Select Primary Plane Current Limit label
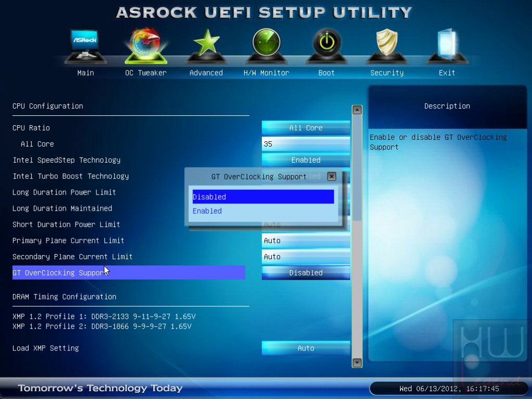The image size is (532, 399). (68, 240)
